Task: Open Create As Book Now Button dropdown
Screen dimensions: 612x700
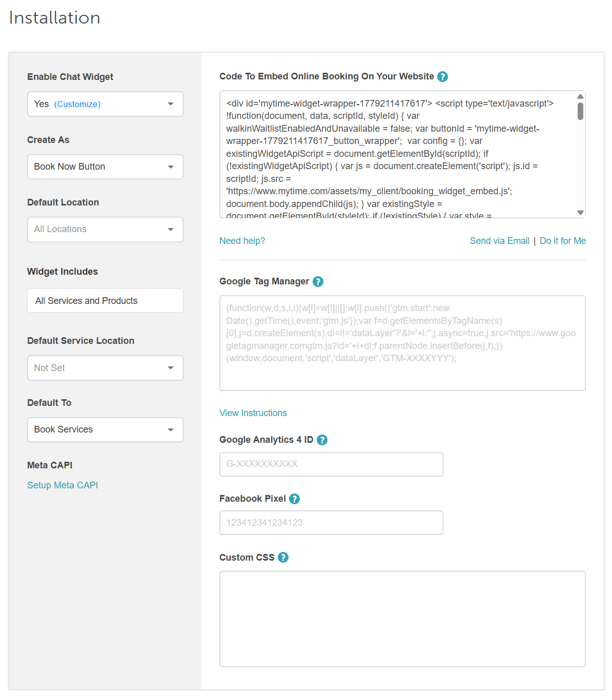Action: (x=105, y=167)
